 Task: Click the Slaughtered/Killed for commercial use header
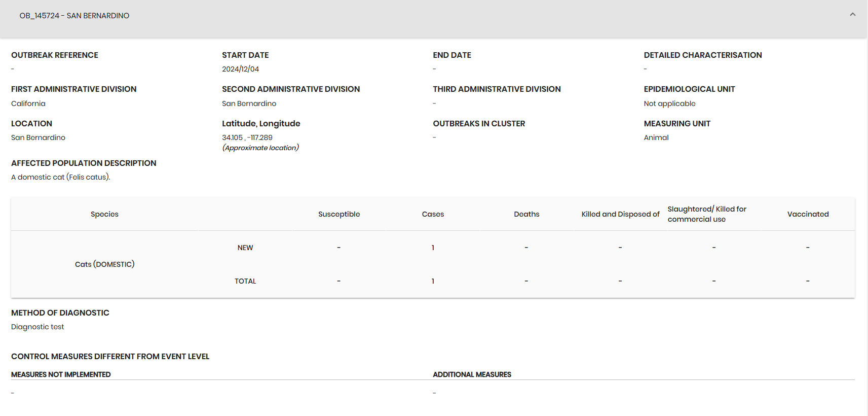click(x=707, y=214)
